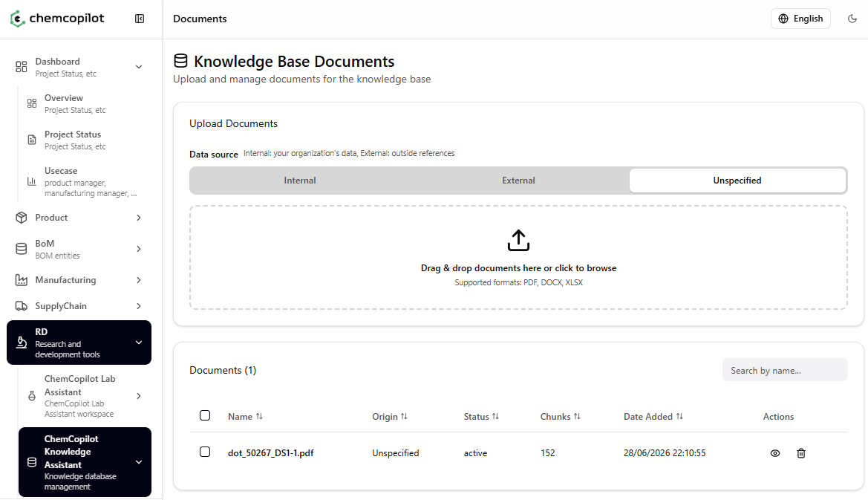Screen dimensions: 868x500
Task: Click the active status cell
Action: (x=475, y=453)
